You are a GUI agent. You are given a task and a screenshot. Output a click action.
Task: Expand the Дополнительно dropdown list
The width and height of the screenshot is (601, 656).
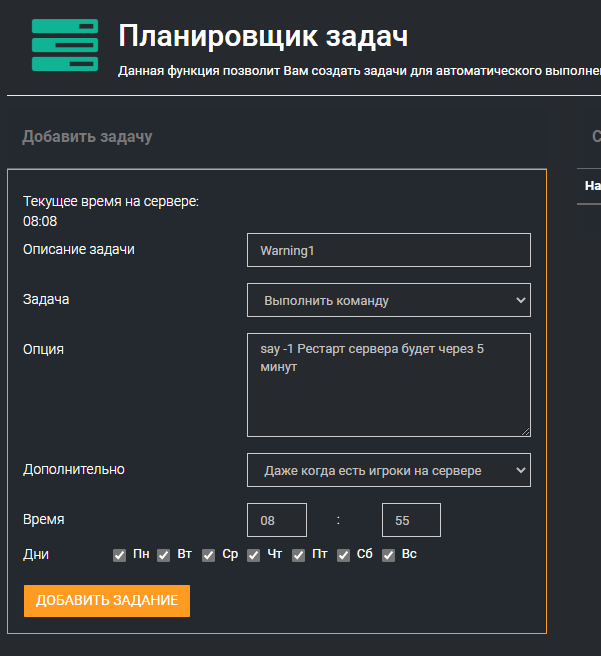click(388, 470)
